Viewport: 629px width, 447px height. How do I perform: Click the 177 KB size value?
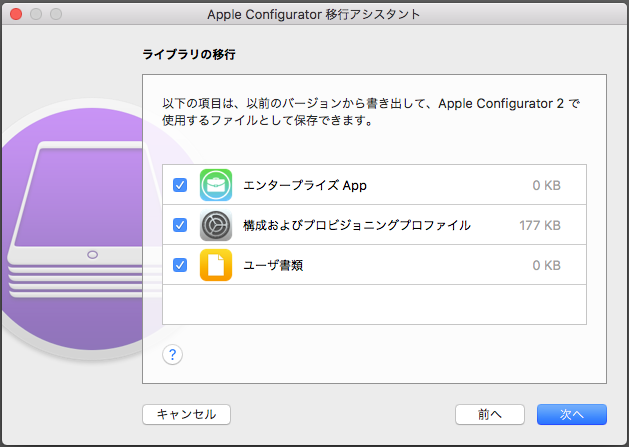pyautogui.click(x=540, y=226)
